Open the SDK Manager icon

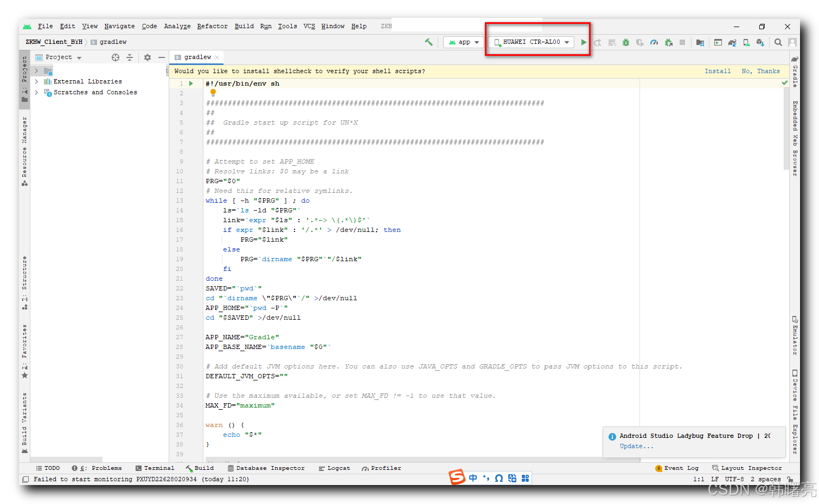[x=760, y=42]
